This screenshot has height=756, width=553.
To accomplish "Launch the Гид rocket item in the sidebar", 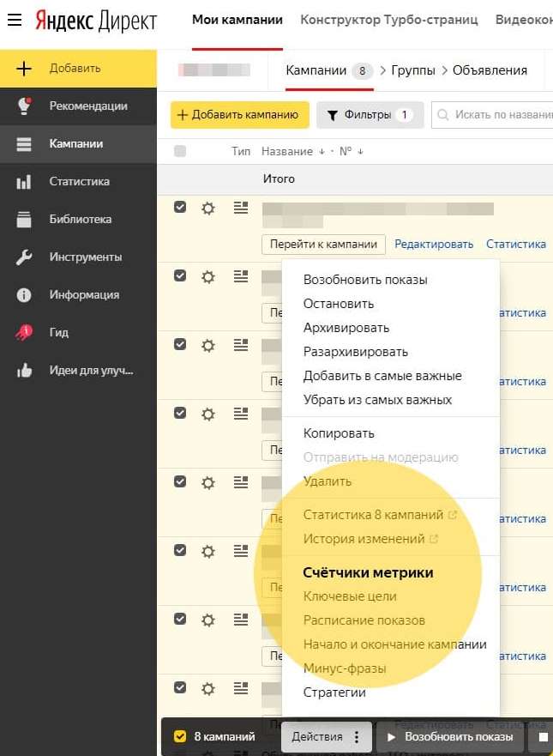I will [x=79, y=332].
